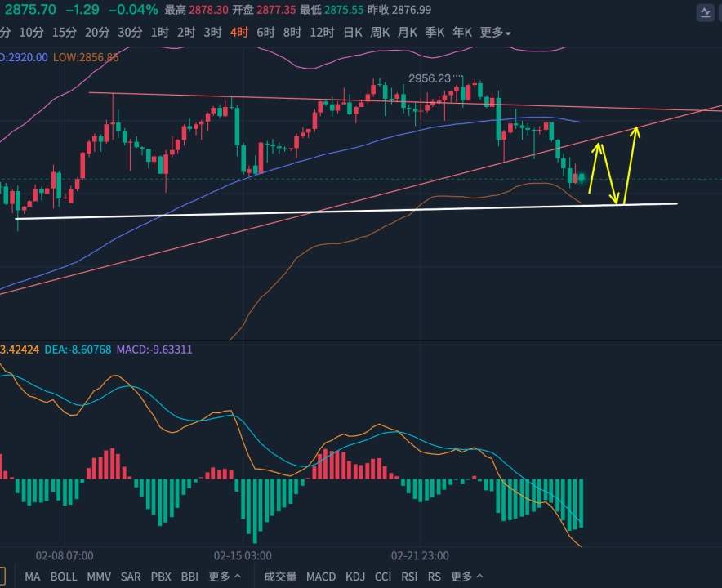Switch the sub-chart to RSI
Viewport: 722px width, 588px height.
pos(409,577)
